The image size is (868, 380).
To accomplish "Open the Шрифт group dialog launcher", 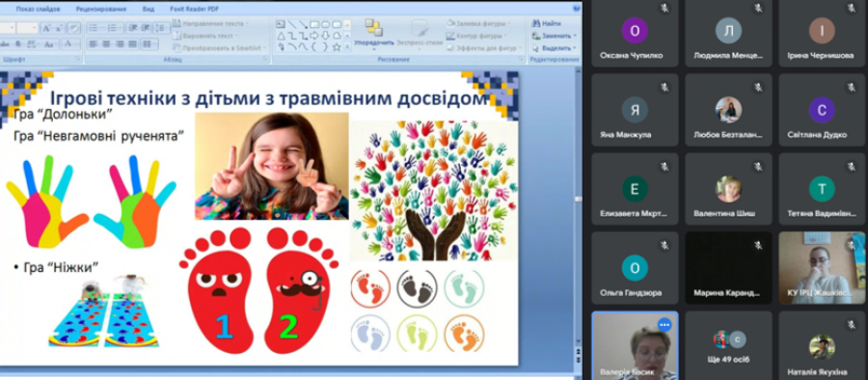I will [78, 59].
